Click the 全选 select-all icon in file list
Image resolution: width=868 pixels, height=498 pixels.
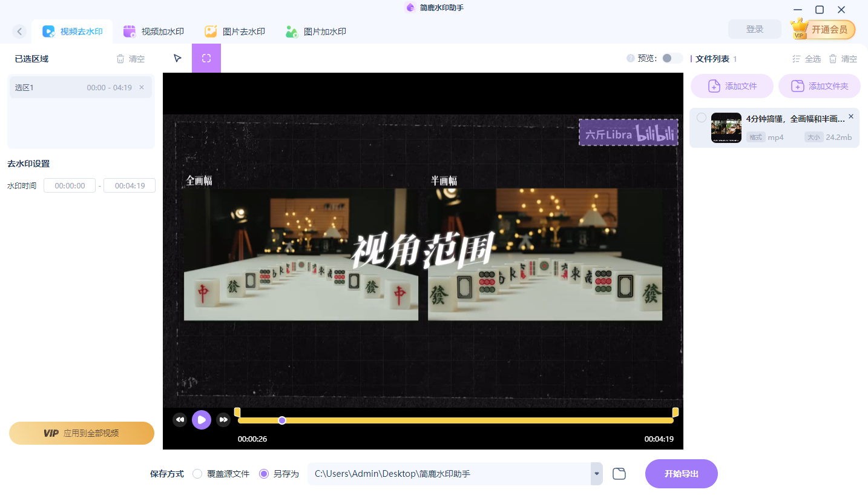797,58
